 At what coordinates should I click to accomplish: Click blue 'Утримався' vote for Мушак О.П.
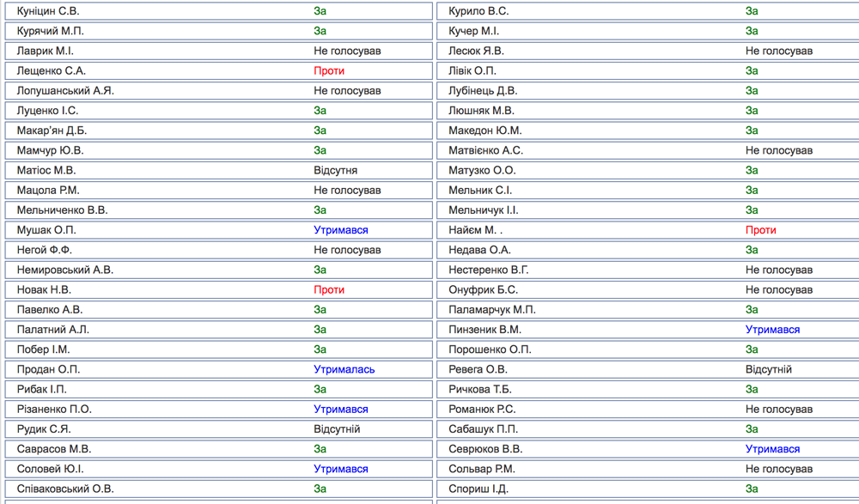coord(341,230)
